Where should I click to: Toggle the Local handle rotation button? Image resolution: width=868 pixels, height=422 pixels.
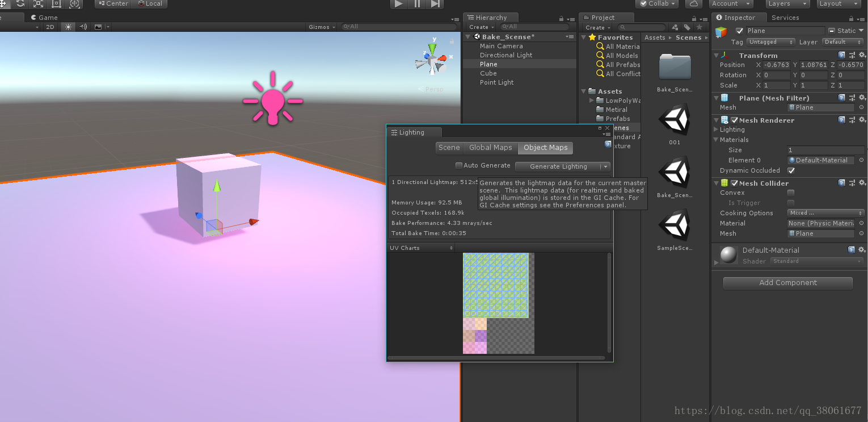[149, 3]
